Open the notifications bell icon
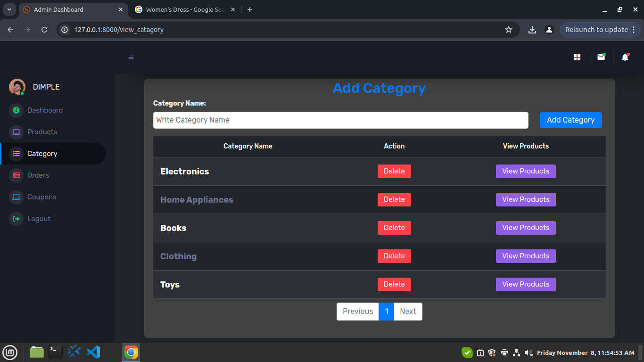The width and height of the screenshot is (644, 362). (625, 57)
